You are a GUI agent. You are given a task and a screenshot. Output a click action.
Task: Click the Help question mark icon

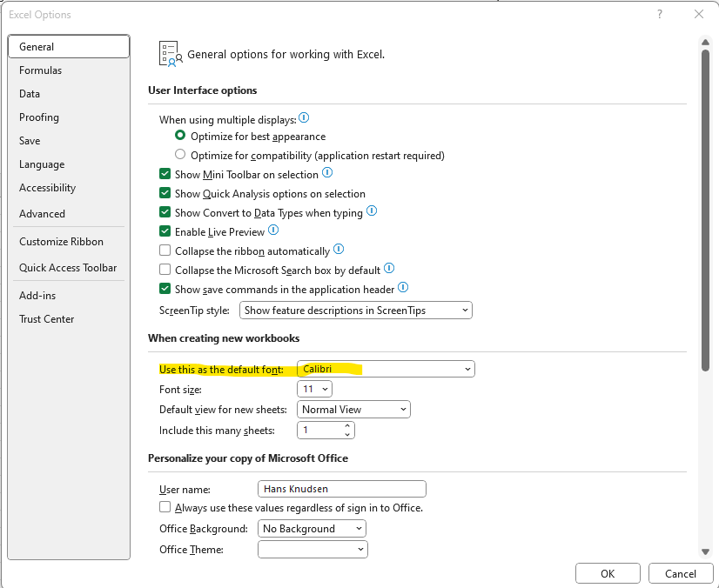(660, 14)
